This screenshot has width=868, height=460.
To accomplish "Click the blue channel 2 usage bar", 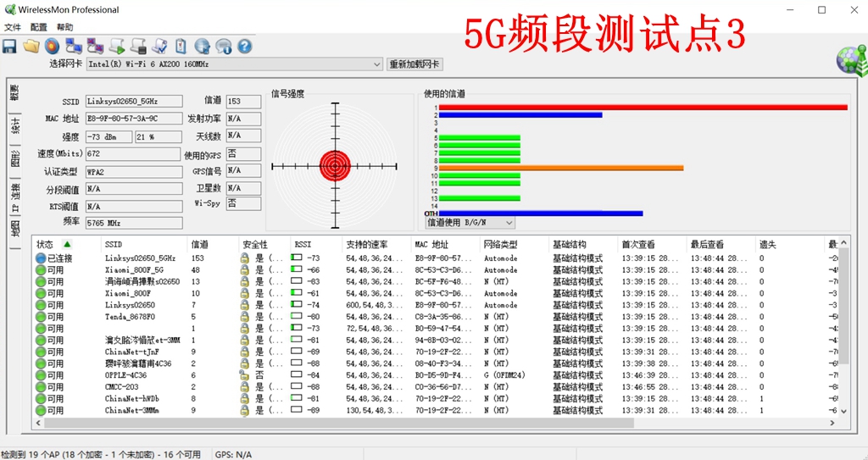I will point(520,115).
